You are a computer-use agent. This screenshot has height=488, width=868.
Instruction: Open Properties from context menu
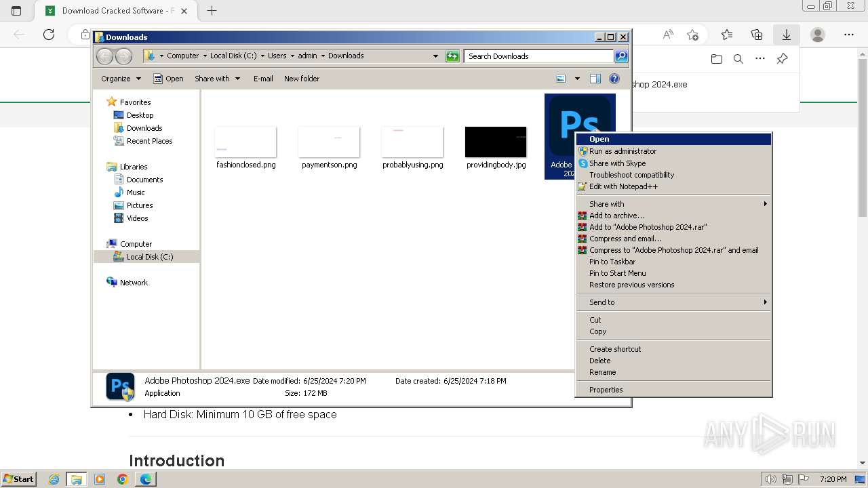673,390
